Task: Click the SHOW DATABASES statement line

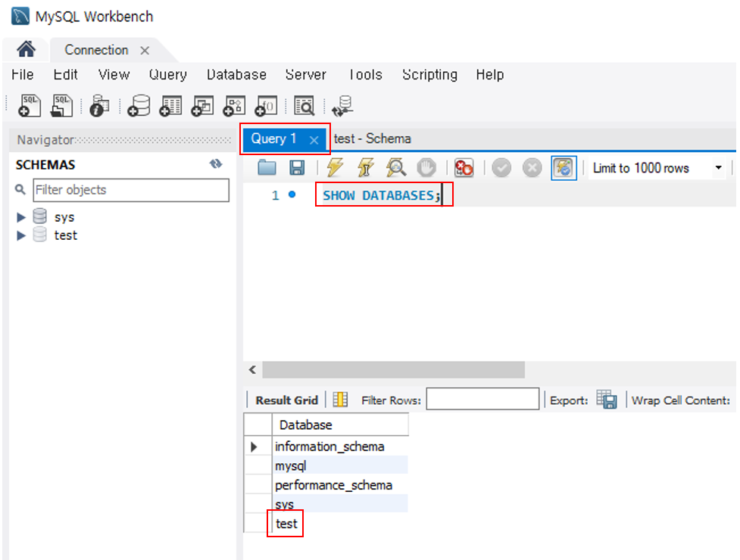Action: point(381,195)
